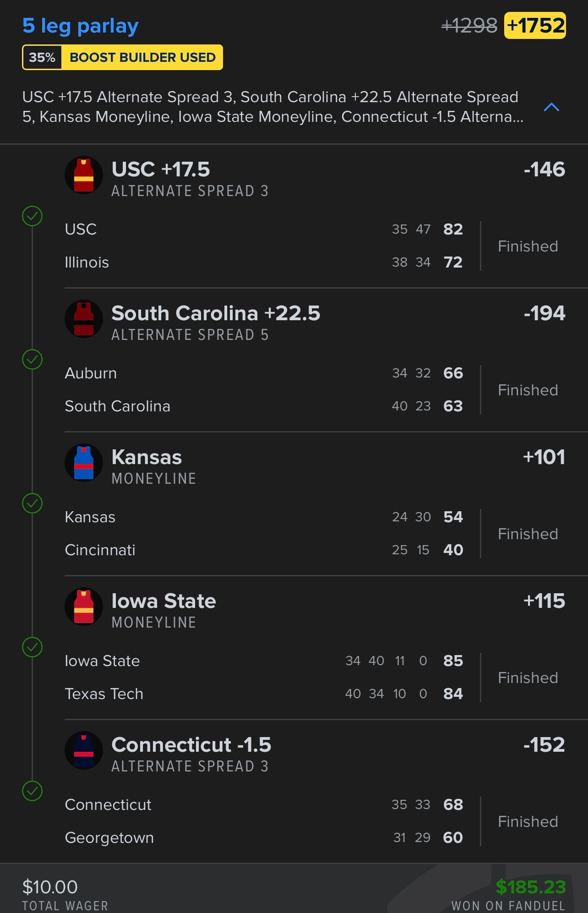Click the South Carolina jersey icon
588x913 pixels.
pyautogui.click(x=84, y=319)
